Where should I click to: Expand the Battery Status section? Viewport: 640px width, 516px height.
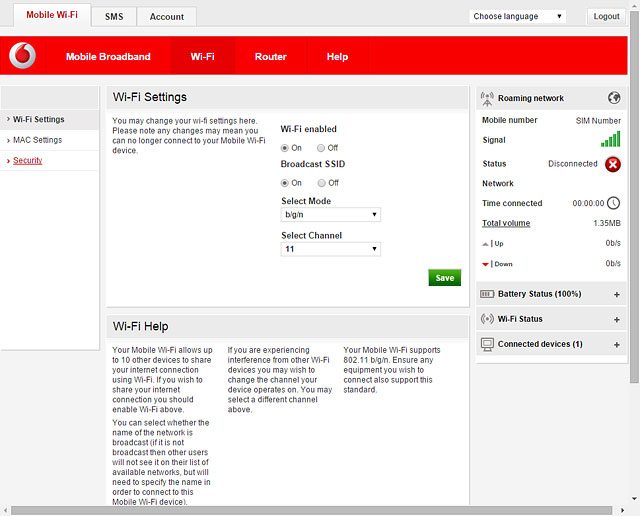point(616,295)
